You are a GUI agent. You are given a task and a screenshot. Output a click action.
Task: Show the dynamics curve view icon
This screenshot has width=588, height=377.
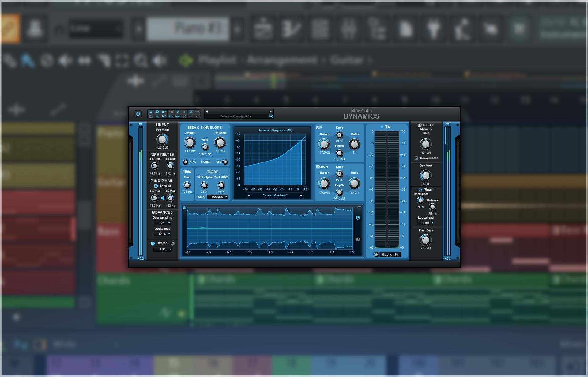pyautogui.click(x=164, y=116)
